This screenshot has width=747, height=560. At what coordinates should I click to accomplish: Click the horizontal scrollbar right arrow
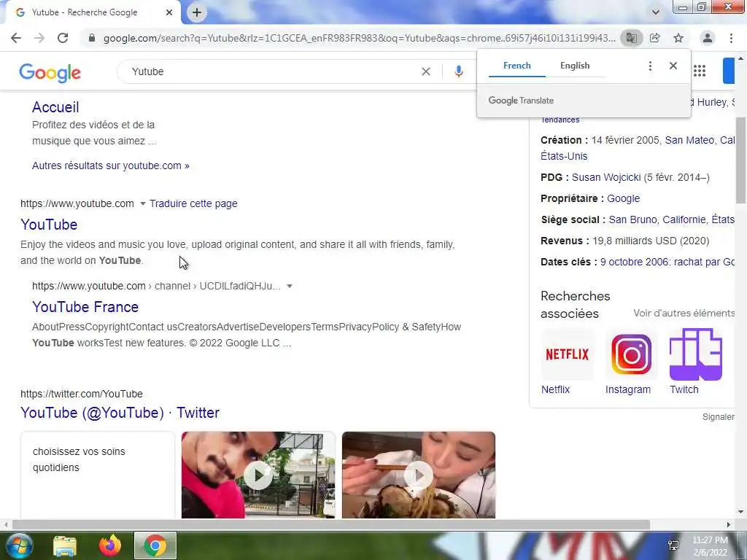[729, 525]
